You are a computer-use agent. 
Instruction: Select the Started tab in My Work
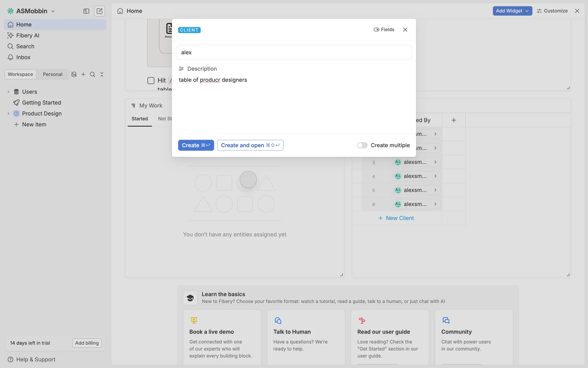[140, 119]
